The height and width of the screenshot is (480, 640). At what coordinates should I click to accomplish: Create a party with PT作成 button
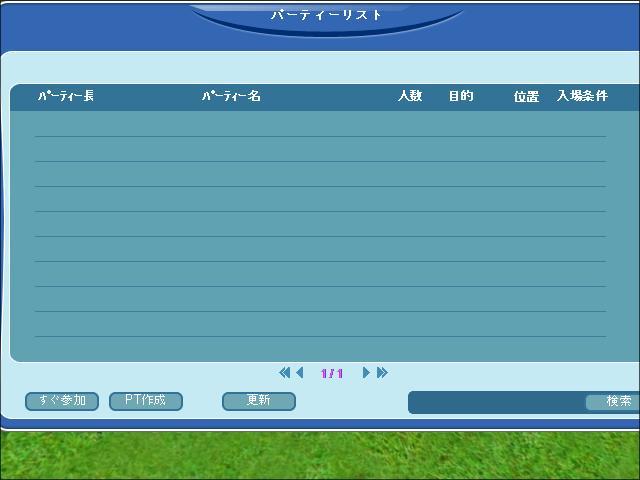coord(146,401)
